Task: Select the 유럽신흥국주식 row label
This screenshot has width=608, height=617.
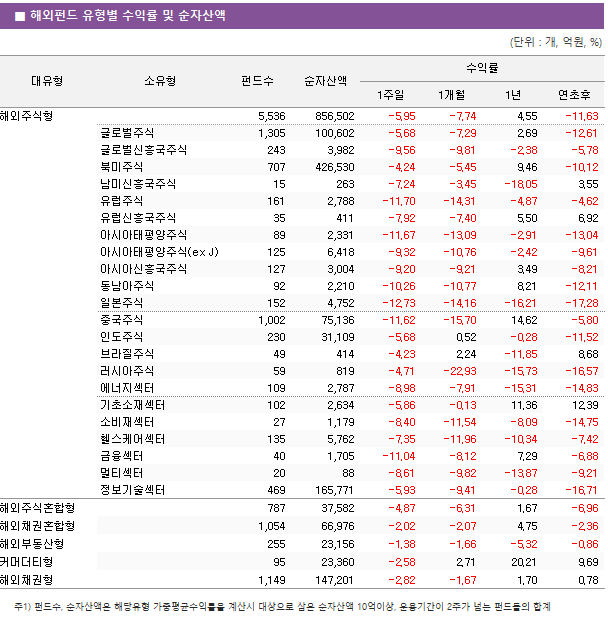Action: pos(138,218)
